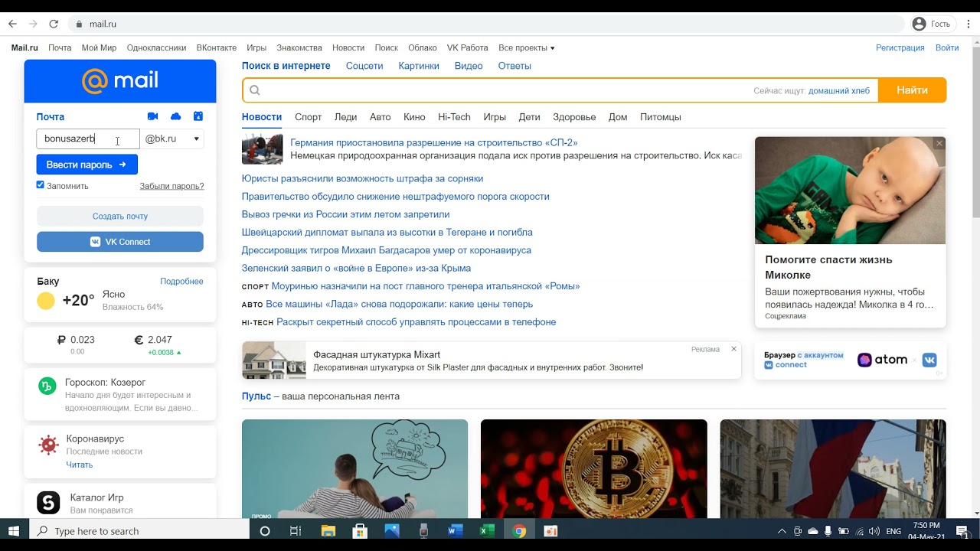
Task: Open Excel from the taskbar
Action: click(x=487, y=531)
